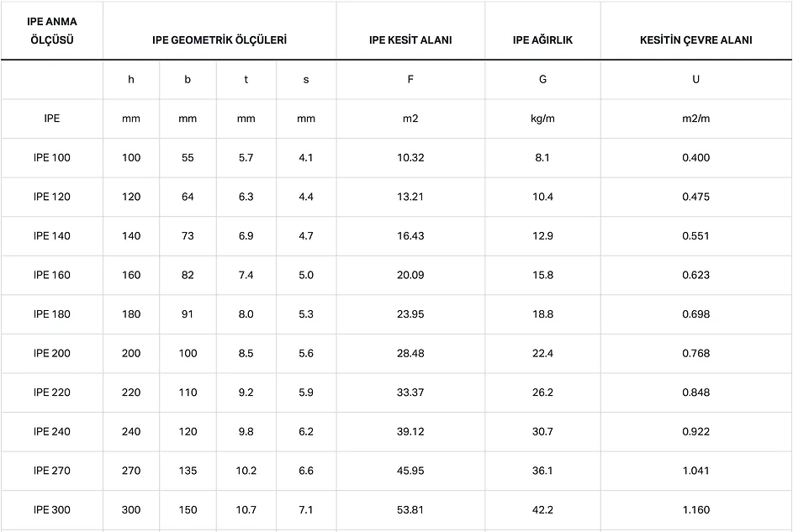Select the U symbol cell
793x532 pixels.
[x=695, y=79]
